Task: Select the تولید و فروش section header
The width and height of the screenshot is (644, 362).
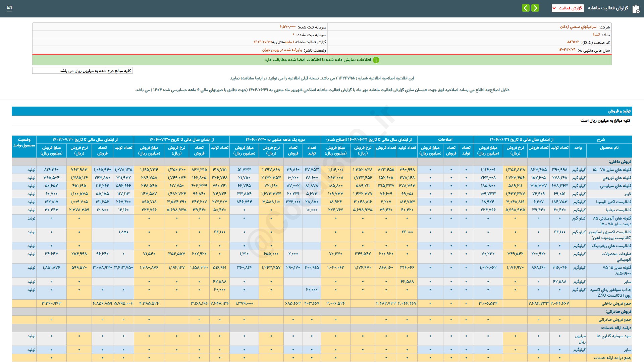Action: (x=619, y=111)
